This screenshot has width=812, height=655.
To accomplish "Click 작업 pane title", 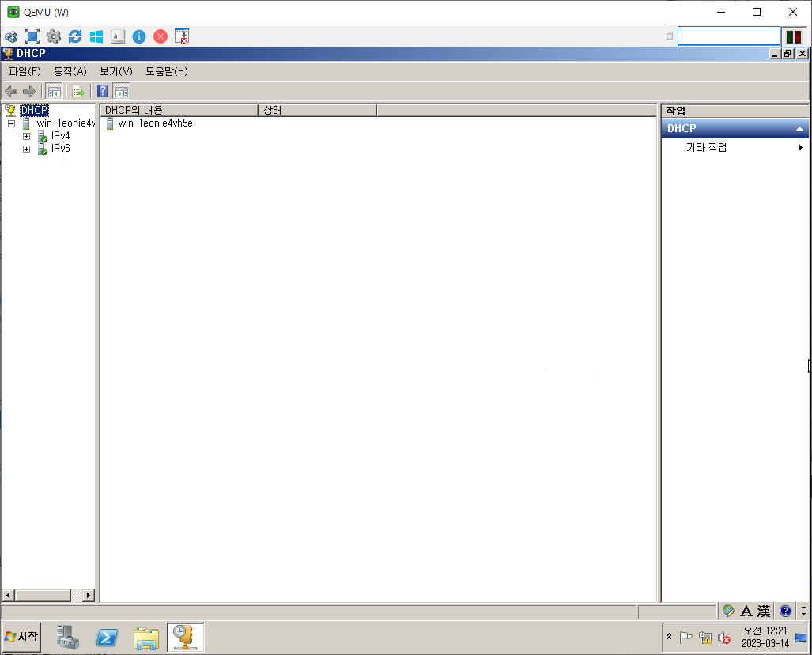I will point(676,111).
